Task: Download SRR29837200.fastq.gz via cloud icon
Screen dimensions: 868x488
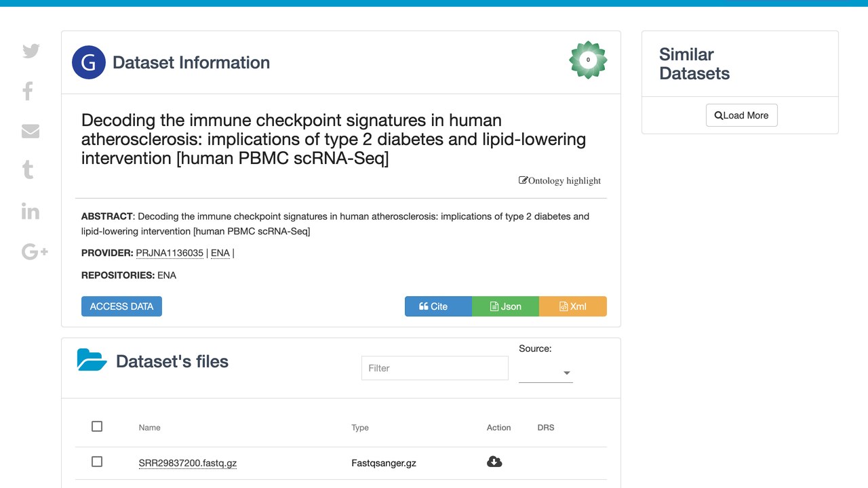Action: [x=494, y=462]
